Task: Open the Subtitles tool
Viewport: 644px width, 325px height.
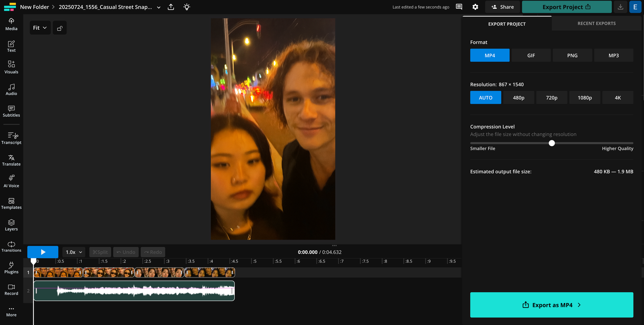Action: coord(11,111)
